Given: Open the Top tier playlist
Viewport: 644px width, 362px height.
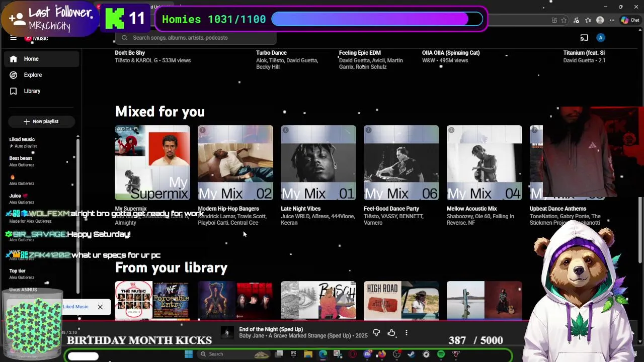Looking at the screenshot, I should pyautogui.click(x=40, y=274).
